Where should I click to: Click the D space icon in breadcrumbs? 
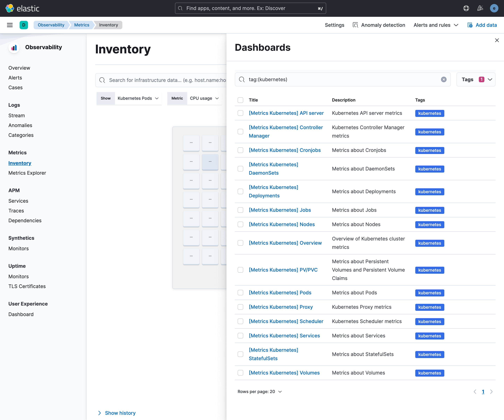pos(24,25)
